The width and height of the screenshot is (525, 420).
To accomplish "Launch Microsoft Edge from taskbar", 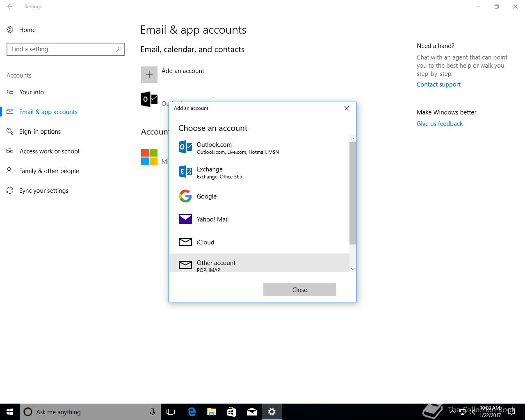I will click(192, 412).
